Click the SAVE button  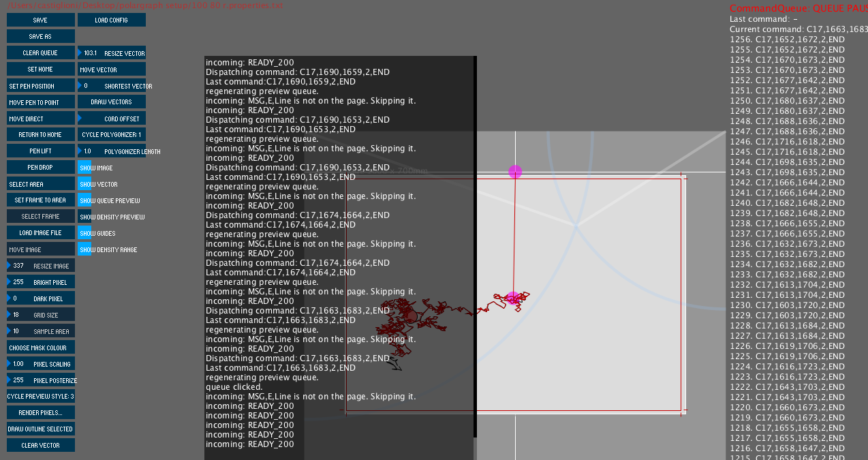(x=40, y=20)
